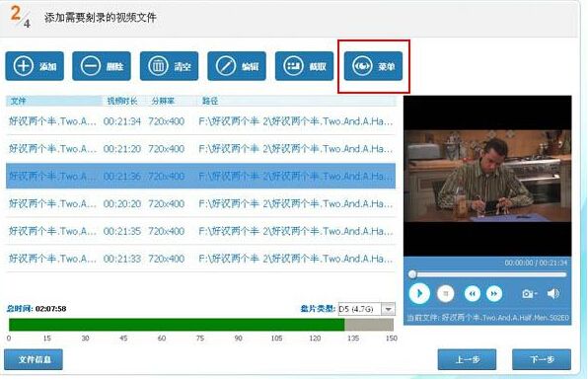Image resolution: width=588 pixels, height=380 pixels.
Task: Continue with the 下一步 button
Action: pos(542,359)
